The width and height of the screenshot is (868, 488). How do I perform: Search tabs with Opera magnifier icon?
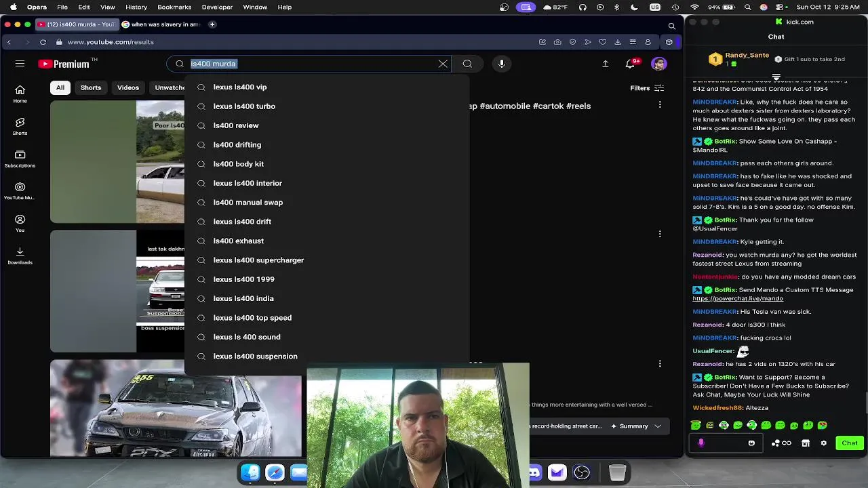671,26
